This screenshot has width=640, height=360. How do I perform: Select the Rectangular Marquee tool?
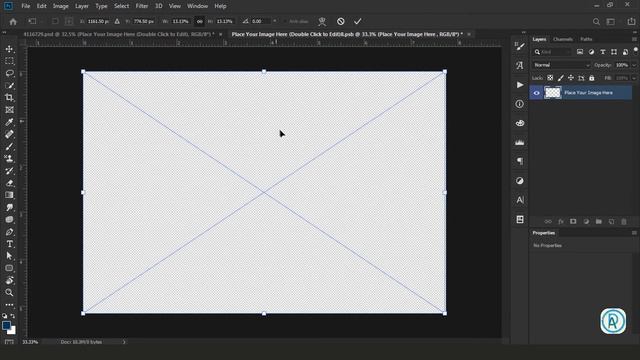click(9, 61)
